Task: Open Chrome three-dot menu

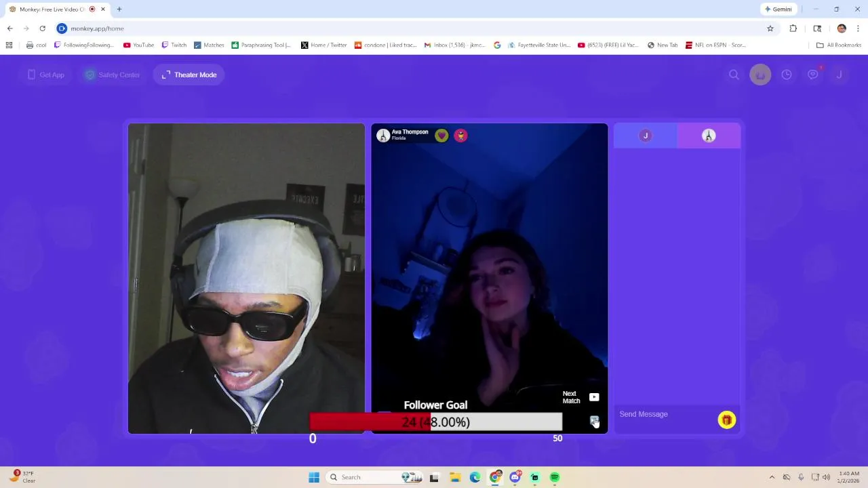Action: click(x=858, y=28)
